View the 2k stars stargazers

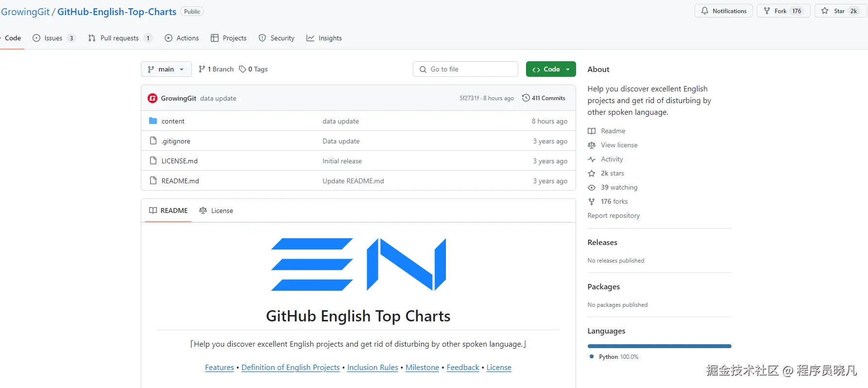click(613, 173)
